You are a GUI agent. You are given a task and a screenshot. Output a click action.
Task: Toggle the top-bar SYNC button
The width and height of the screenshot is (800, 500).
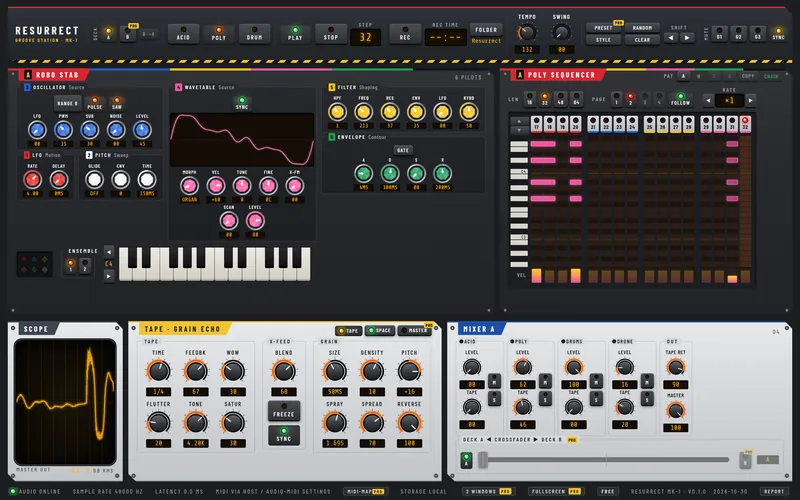point(778,34)
